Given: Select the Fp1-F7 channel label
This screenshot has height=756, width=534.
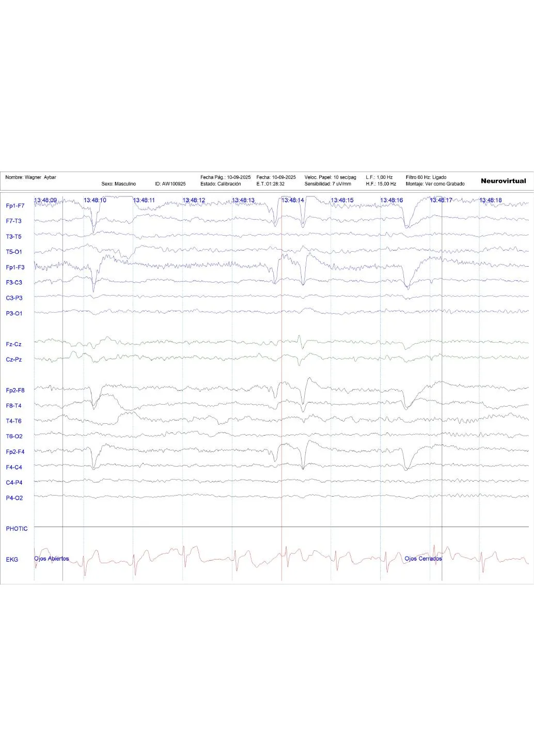Looking at the screenshot, I should tap(15, 206).
